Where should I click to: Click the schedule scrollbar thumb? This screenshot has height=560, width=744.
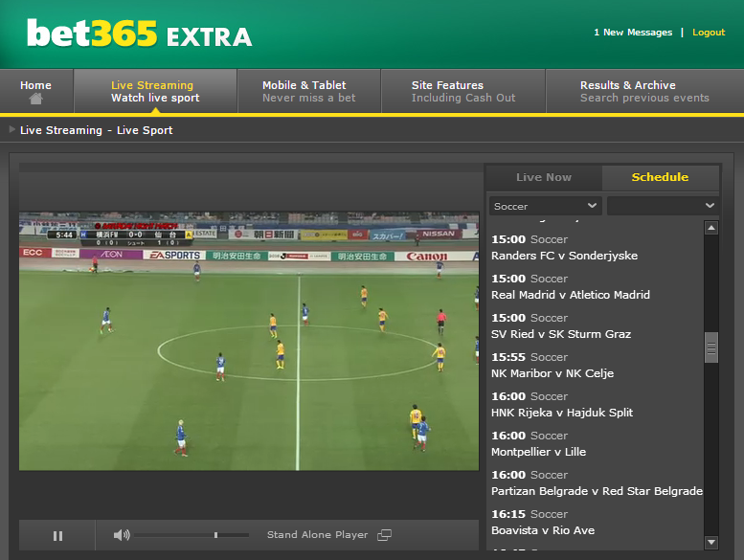(711, 347)
